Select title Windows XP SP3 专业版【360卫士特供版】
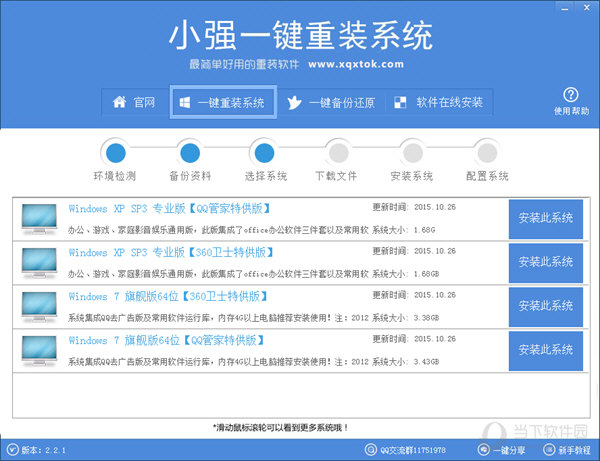This screenshot has width=600, height=461. tap(171, 252)
